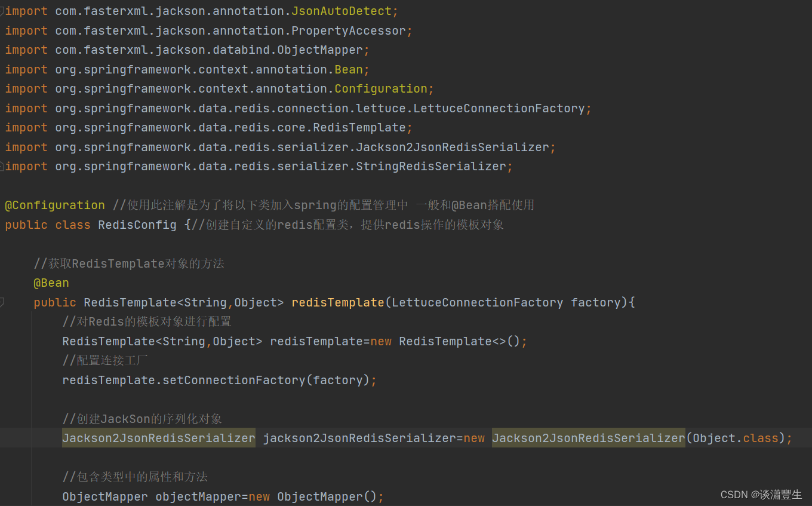Select the highlighted Jackson2JsonRedisSerializer type
The image size is (812, 506).
[x=158, y=438]
